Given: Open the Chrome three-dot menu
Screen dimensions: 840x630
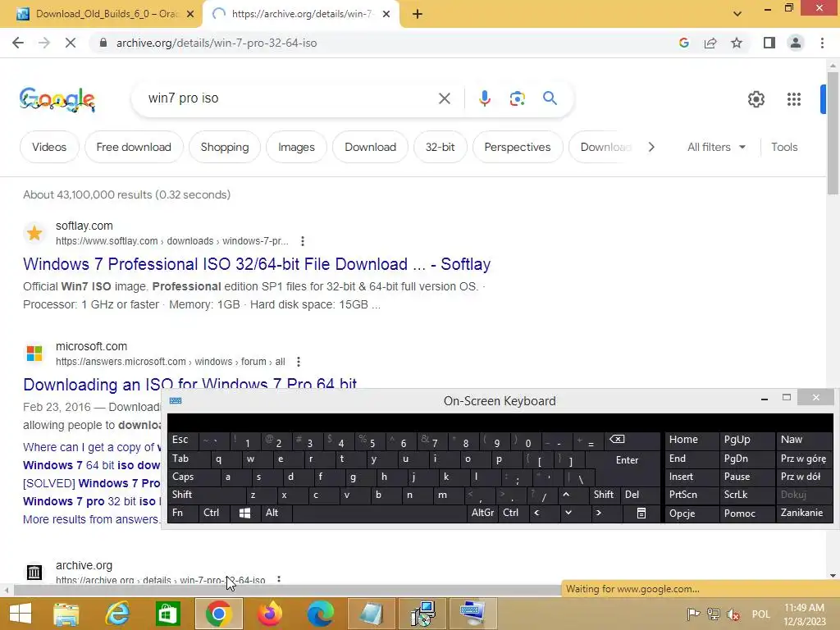Looking at the screenshot, I should coord(822,43).
